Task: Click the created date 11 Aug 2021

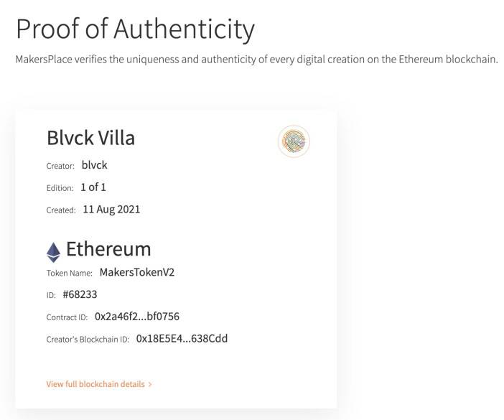Action: (111, 210)
